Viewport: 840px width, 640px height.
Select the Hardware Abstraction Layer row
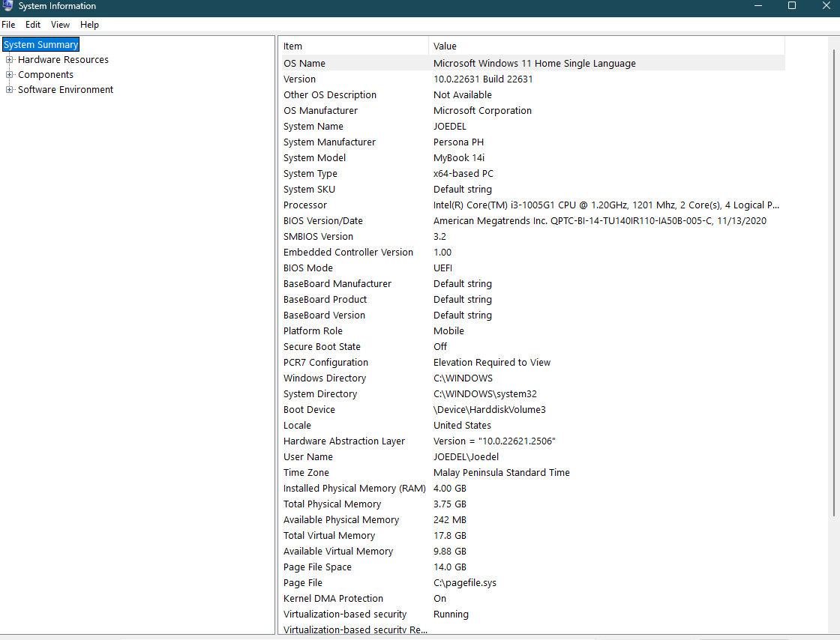(533, 441)
